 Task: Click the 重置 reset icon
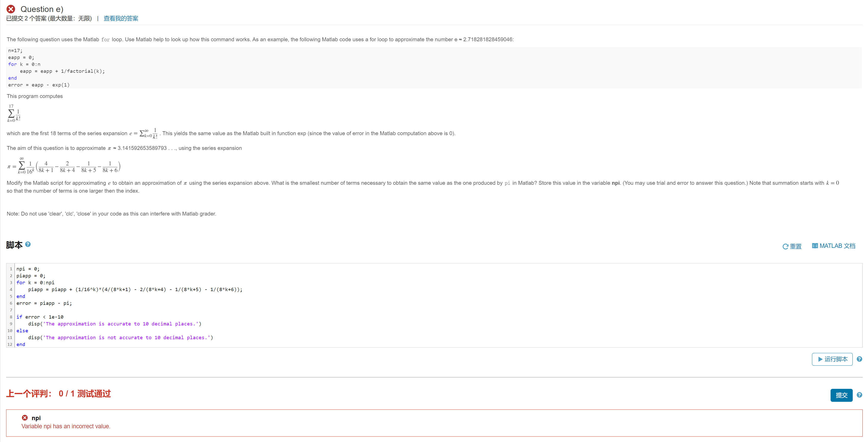point(785,246)
